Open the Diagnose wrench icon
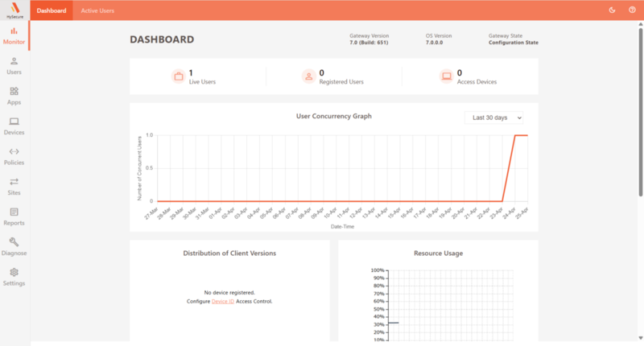The image size is (644, 346). tap(14, 242)
